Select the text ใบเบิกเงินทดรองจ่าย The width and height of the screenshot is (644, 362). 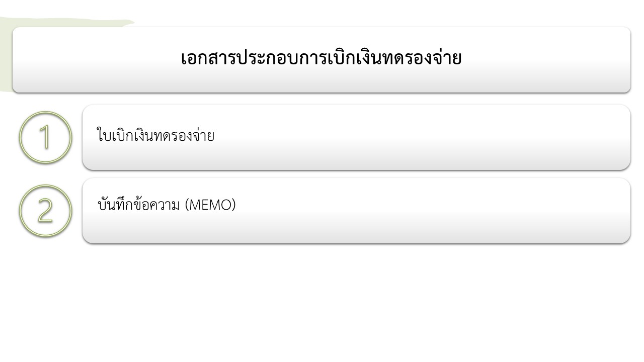point(155,136)
